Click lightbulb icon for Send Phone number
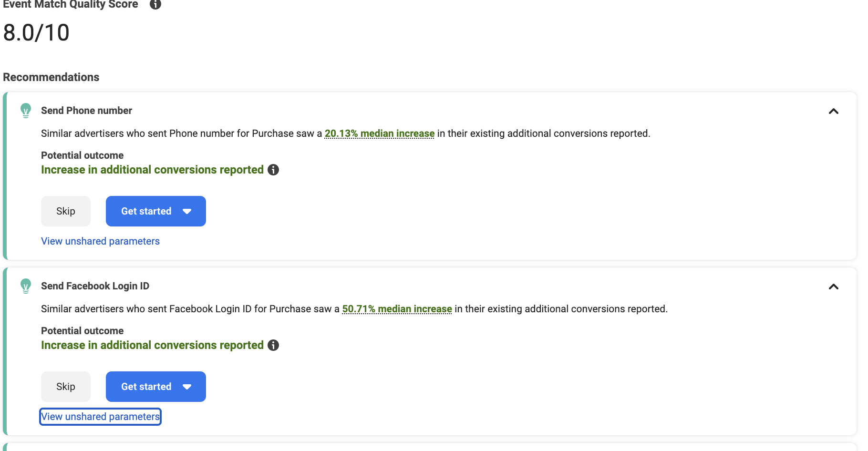Image resolution: width=868 pixels, height=451 pixels. click(x=26, y=111)
